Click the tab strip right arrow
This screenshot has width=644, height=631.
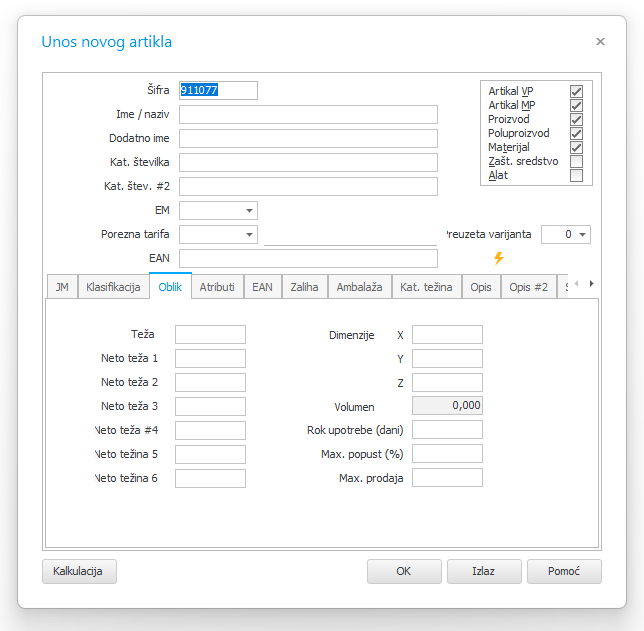click(x=591, y=283)
